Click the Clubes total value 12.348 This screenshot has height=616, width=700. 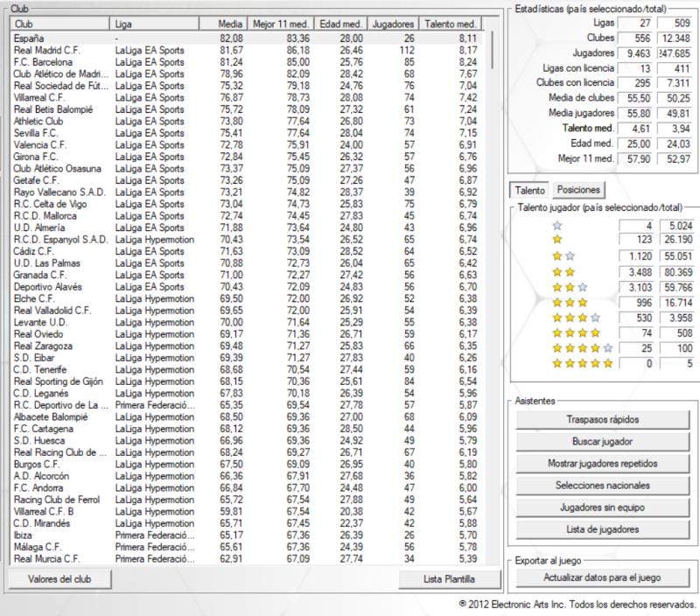[x=675, y=38]
